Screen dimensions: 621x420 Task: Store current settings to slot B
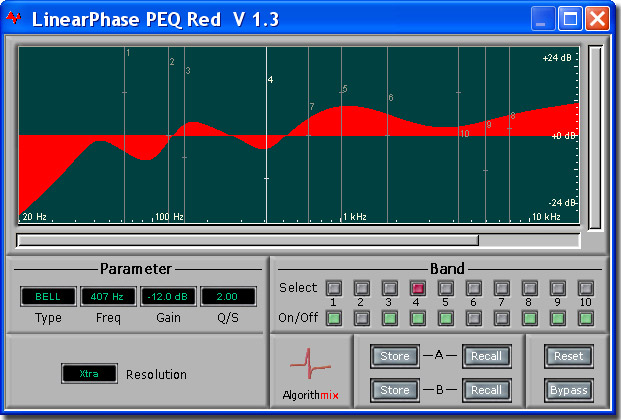(x=395, y=390)
